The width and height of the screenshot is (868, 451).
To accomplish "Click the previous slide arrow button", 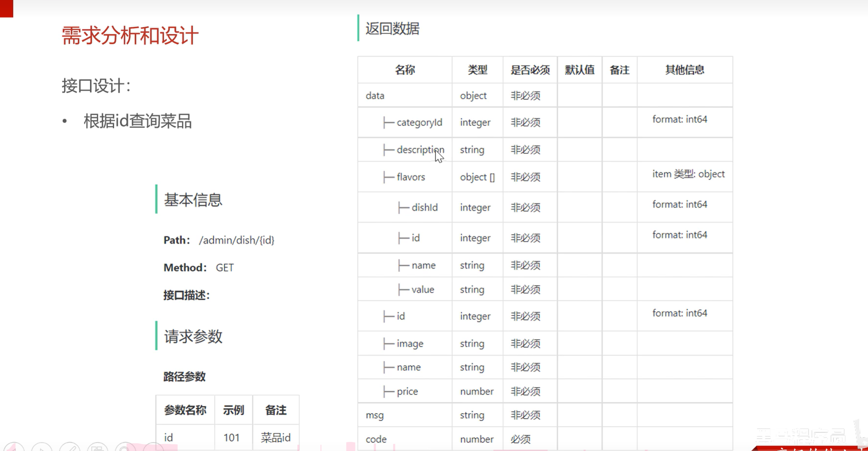I will click(14, 447).
